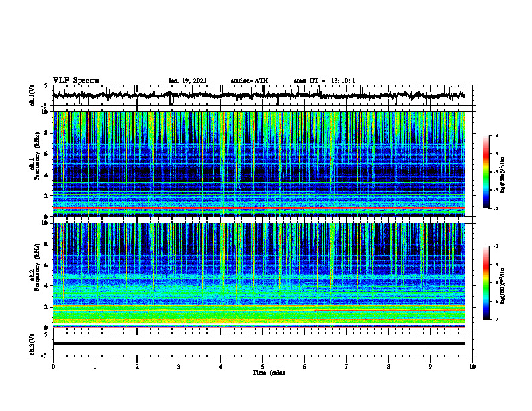Click the ch.3 flat voltage trace

point(259,344)
